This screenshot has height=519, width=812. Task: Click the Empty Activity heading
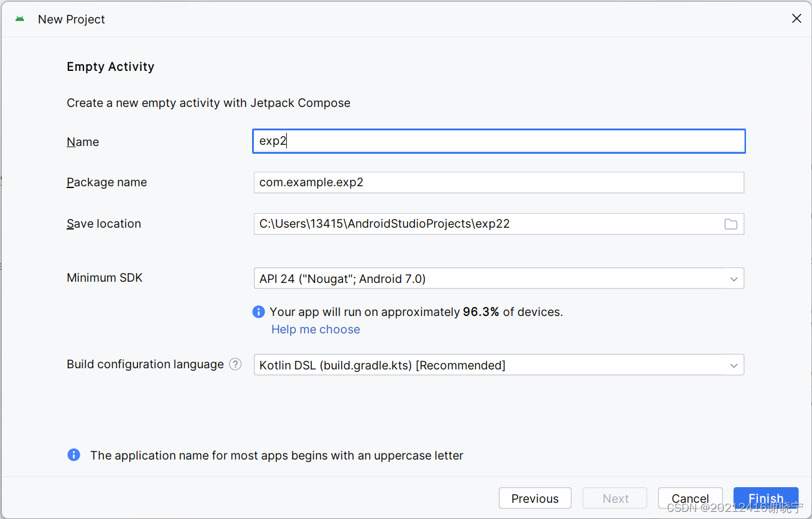110,67
